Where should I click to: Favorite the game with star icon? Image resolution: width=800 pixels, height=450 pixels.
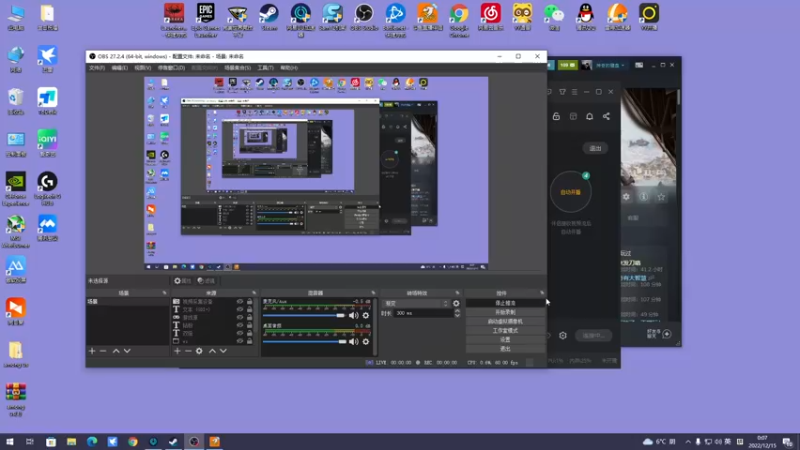pyautogui.click(x=661, y=196)
